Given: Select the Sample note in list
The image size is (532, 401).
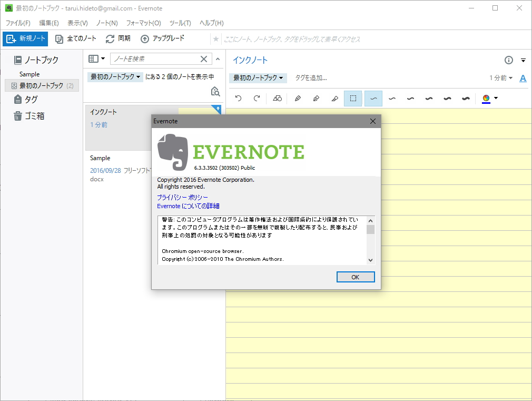Looking at the screenshot, I should 119,169.
